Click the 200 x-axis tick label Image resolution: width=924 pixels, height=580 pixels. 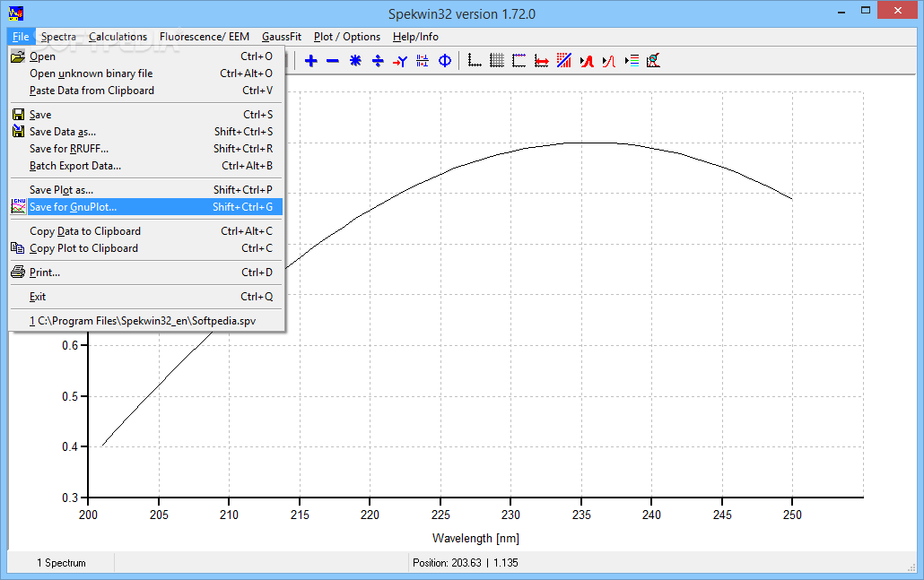coord(89,515)
